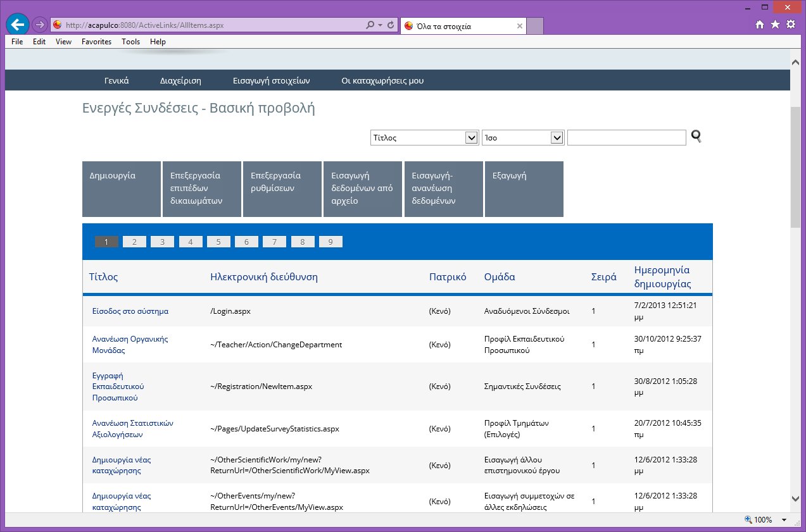Select page 1 in the pager
Image resolution: width=806 pixels, height=532 pixels.
tap(106, 242)
